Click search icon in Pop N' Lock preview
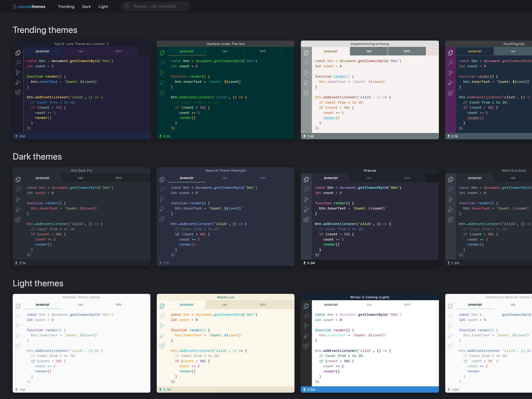The height and width of the screenshot is (399, 532). click(18, 63)
